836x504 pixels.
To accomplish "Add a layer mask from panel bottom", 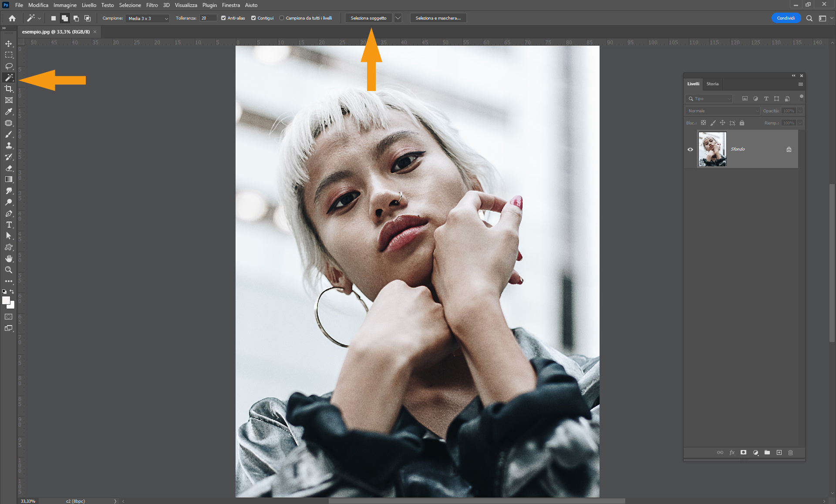I will [744, 453].
